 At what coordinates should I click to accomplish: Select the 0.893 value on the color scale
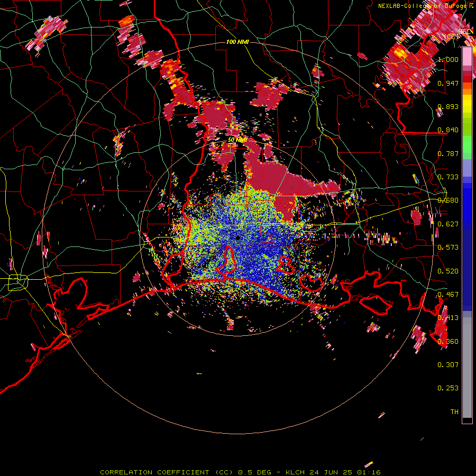[448, 106]
